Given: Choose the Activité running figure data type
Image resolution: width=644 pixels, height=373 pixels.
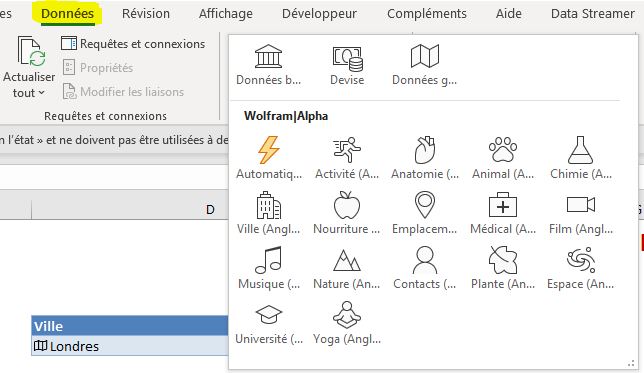Looking at the screenshot, I should click(347, 158).
